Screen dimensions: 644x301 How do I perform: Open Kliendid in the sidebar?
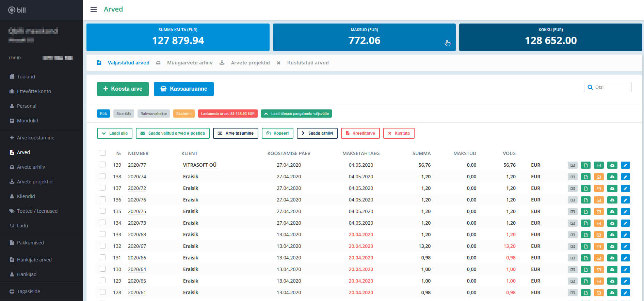(26, 196)
